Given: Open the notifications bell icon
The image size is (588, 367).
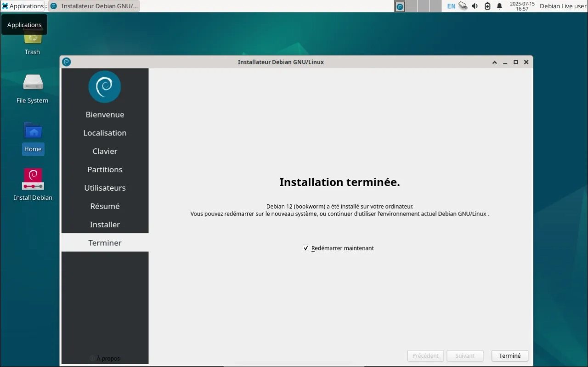Looking at the screenshot, I should tap(499, 6).
